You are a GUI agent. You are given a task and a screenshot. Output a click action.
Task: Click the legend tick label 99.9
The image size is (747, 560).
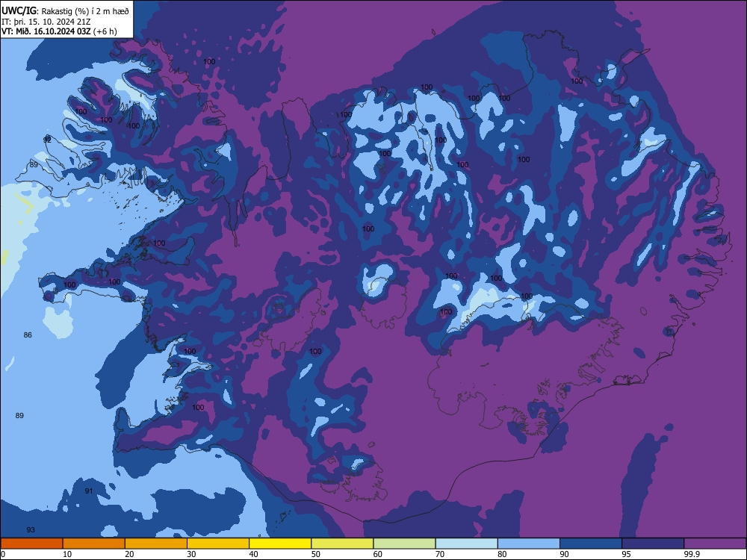click(691, 554)
